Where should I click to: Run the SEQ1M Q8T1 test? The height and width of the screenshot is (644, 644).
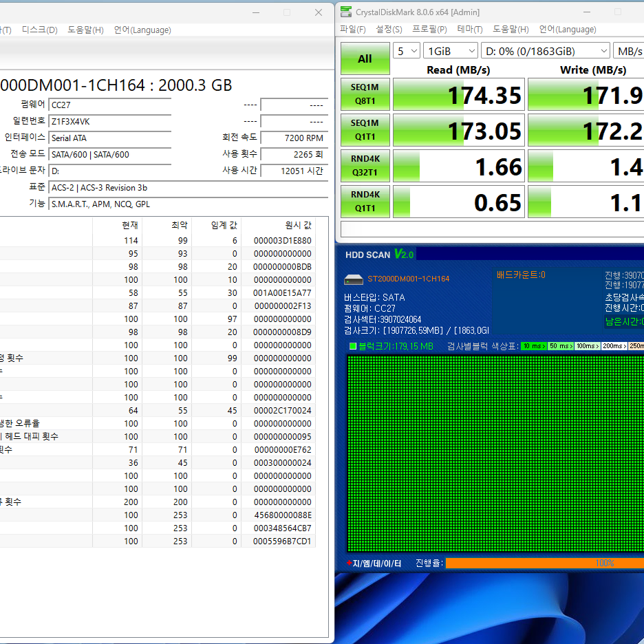pyautogui.click(x=365, y=94)
